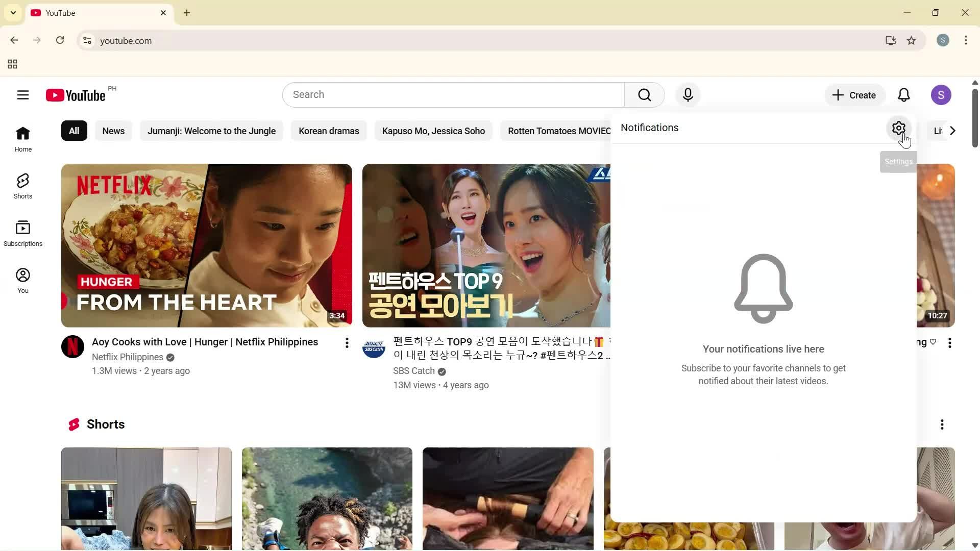
Task: Toggle the hamburger menu to collapse sidebar
Action: 23,95
